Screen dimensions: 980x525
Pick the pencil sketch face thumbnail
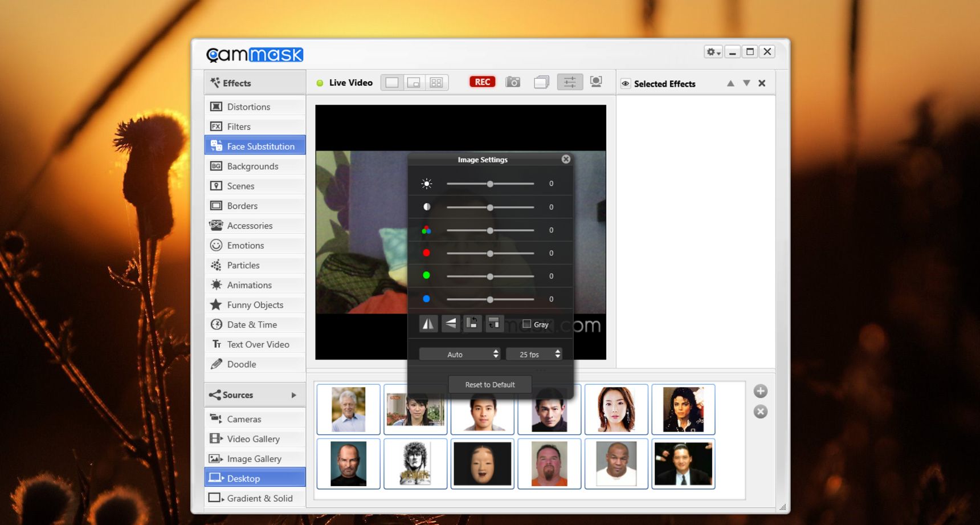click(x=415, y=463)
